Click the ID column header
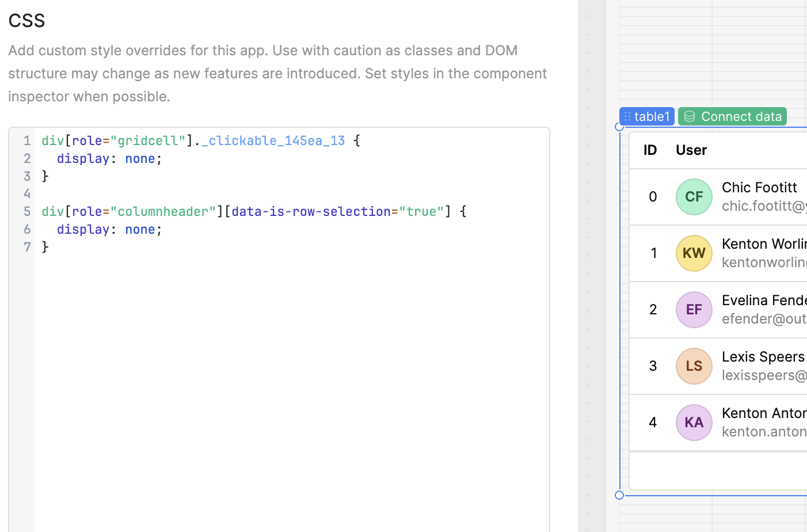The height and width of the screenshot is (532, 807). 650,150
